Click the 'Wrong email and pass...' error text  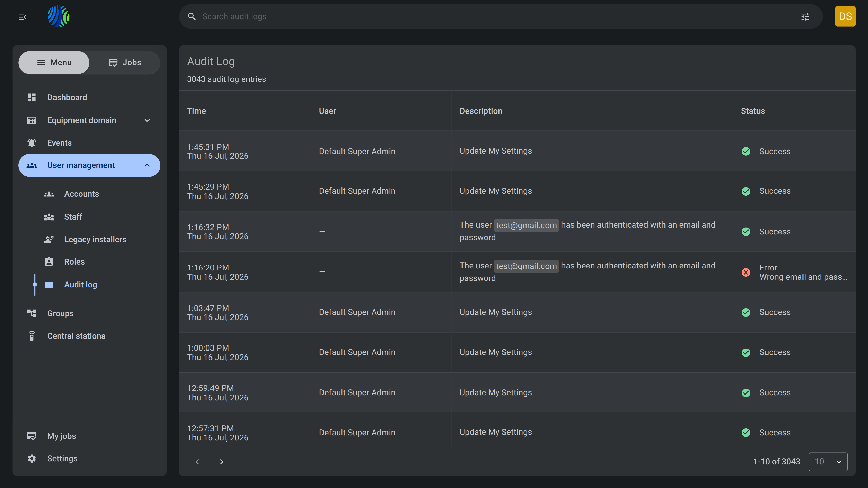803,277
